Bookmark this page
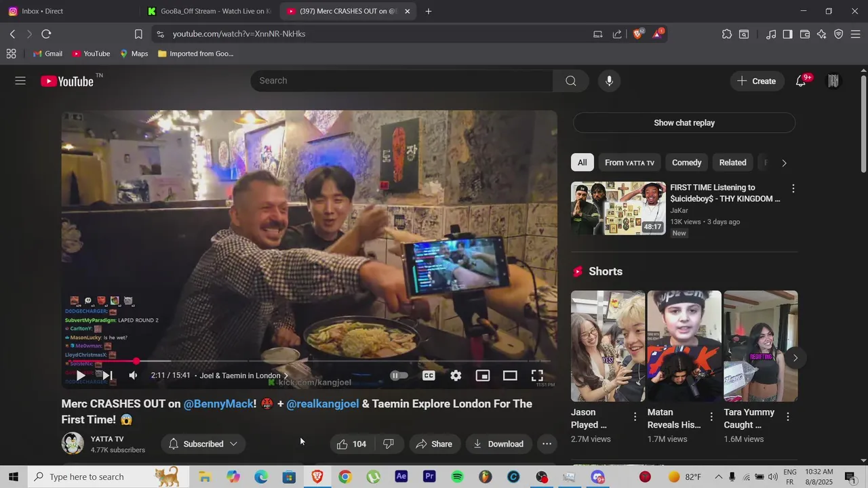Image resolution: width=868 pixels, height=488 pixels. click(x=138, y=34)
